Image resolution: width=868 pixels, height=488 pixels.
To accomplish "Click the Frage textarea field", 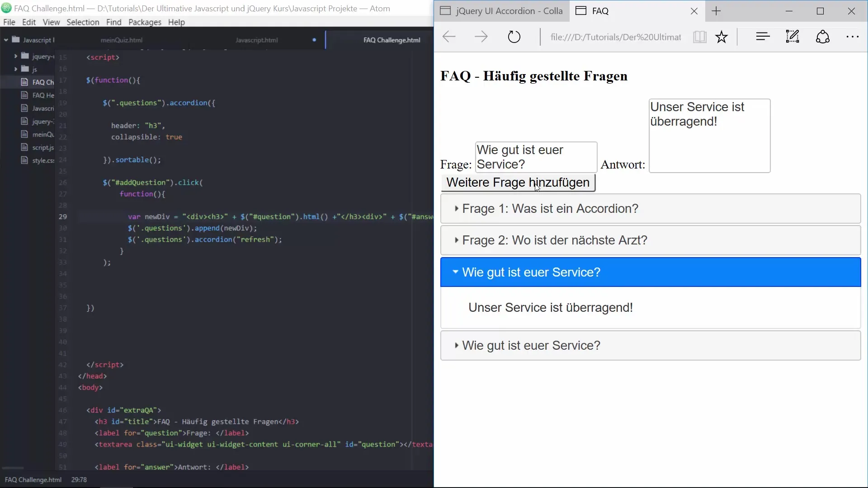I will [536, 157].
